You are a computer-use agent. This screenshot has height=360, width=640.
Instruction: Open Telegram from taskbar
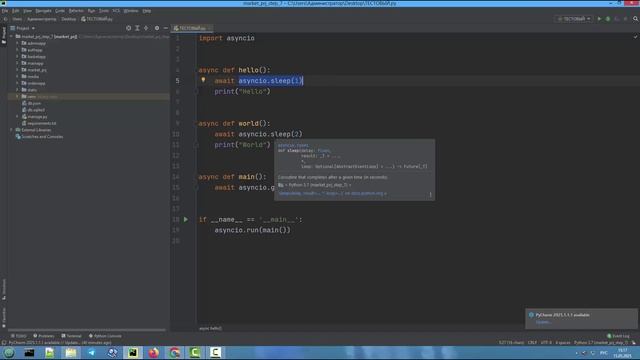91,353
